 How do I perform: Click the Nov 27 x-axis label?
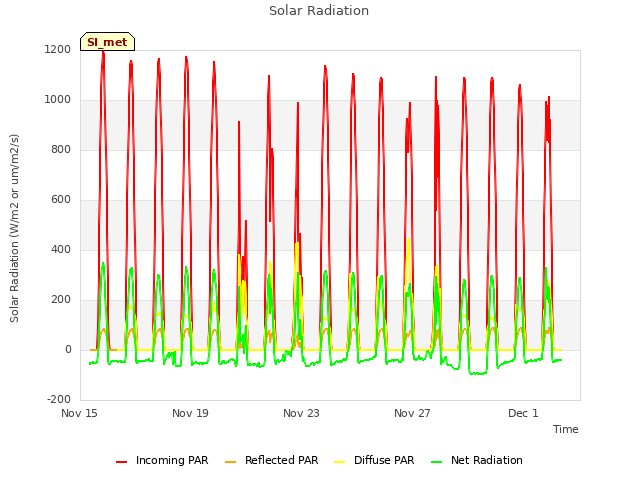412,413
